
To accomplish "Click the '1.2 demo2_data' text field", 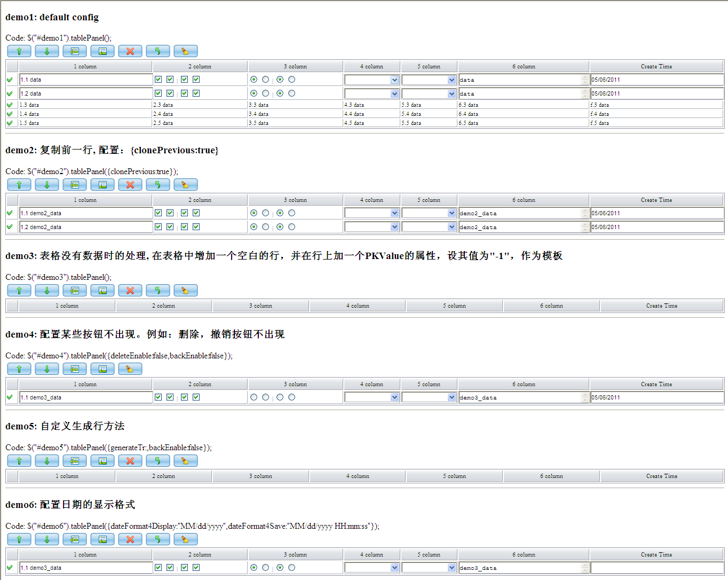I will coord(86,227).
